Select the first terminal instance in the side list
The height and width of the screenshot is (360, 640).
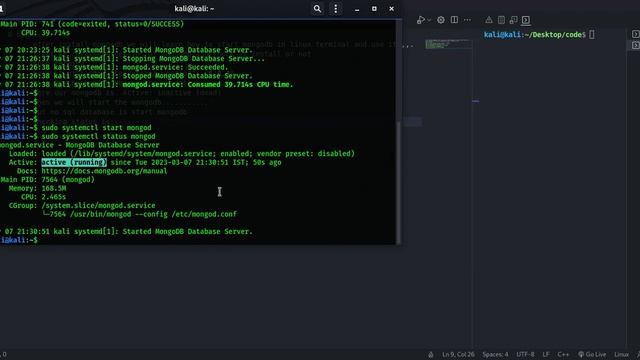[x=635, y=34]
